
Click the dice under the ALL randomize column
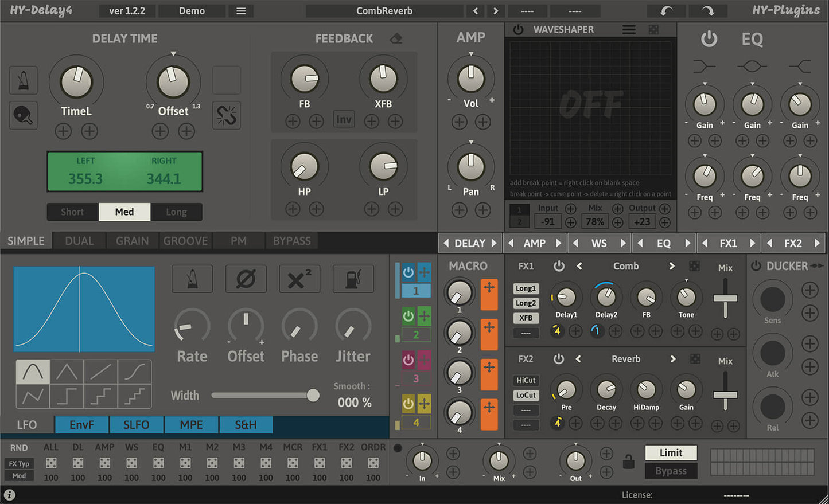pos(51,463)
